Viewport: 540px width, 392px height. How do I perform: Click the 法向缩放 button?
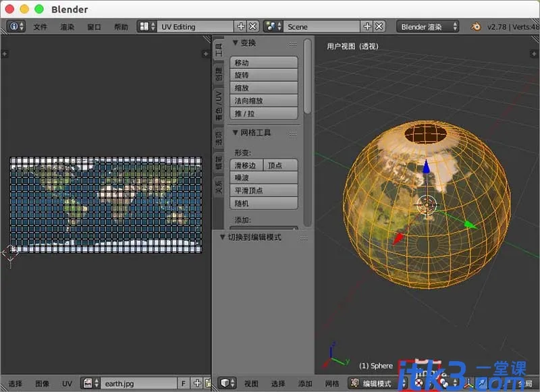tap(264, 101)
